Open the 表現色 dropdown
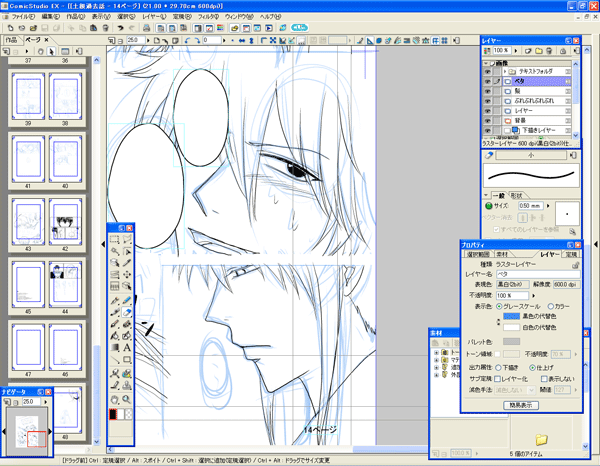Image resolution: width=600 pixels, height=466 pixels. tap(513, 285)
